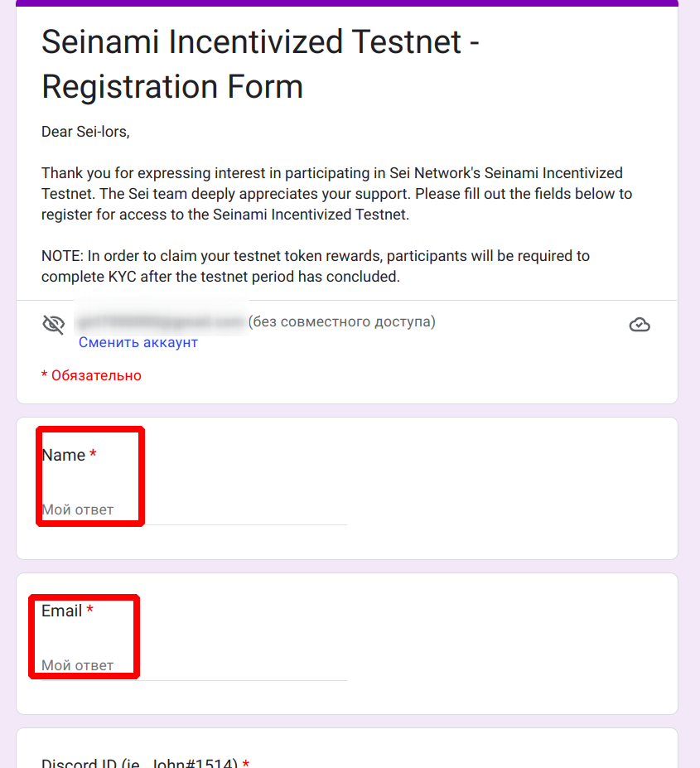Click the "(без совместного доступа)" text
700x768 pixels.
pos(341,321)
